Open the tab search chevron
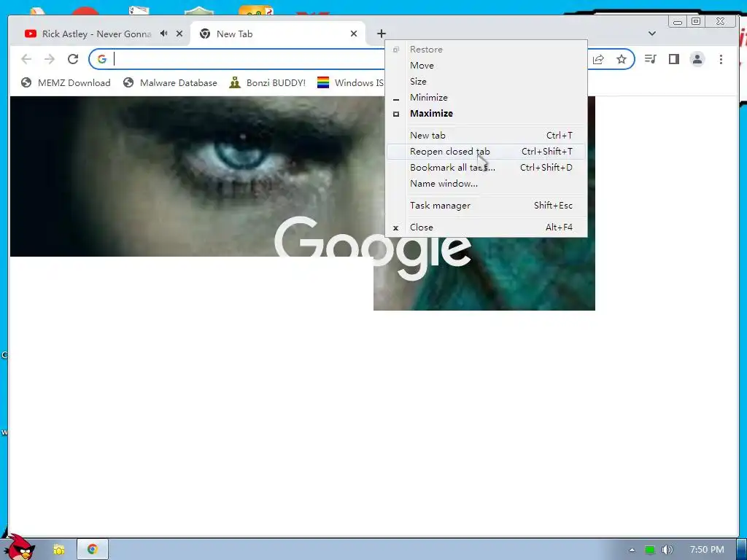Image resolution: width=747 pixels, height=560 pixels. (652, 34)
